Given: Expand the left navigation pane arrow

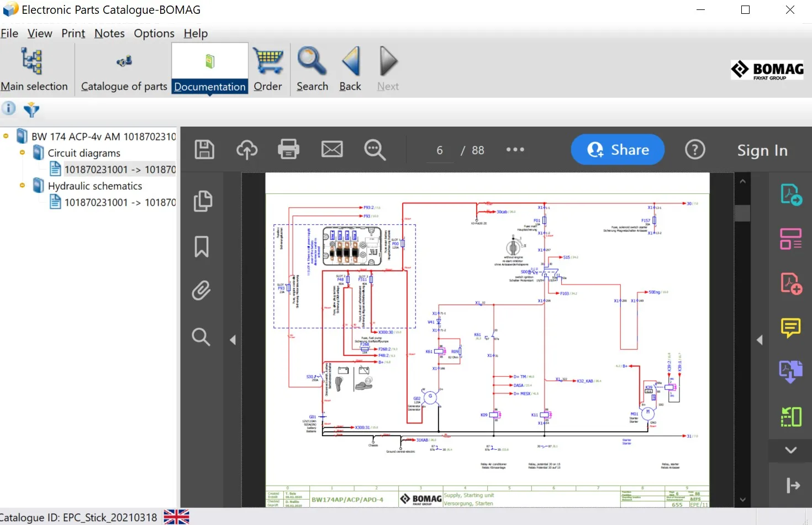Looking at the screenshot, I should pyautogui.click(x=233, y=340).
